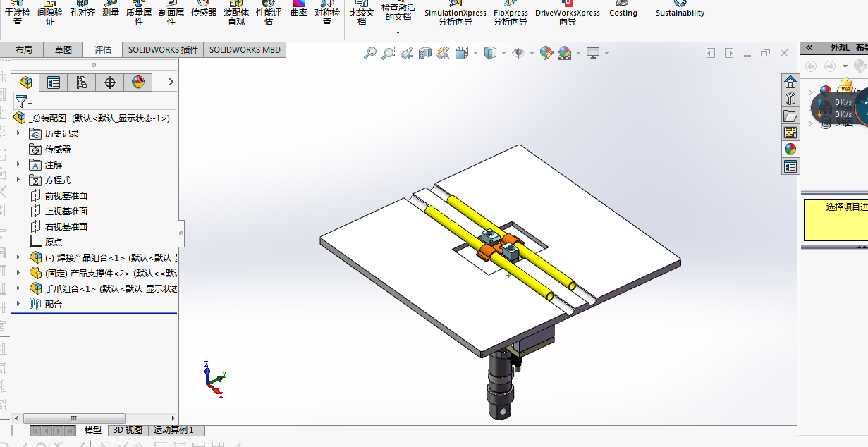Switch to the 草图 ribbon tab

(63, 49)
